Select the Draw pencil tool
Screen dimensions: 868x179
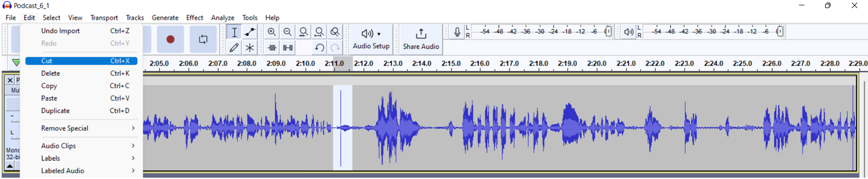pos(234,48)
